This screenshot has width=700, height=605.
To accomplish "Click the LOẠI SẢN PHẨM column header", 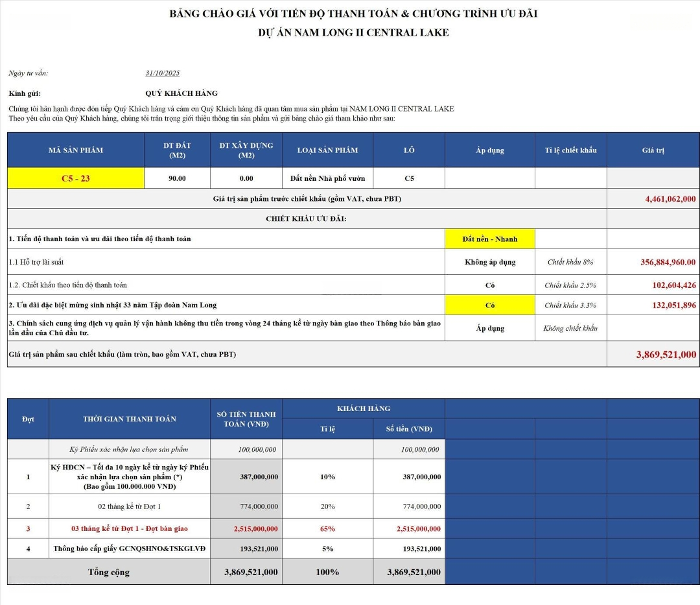I will tap(327, 150).
